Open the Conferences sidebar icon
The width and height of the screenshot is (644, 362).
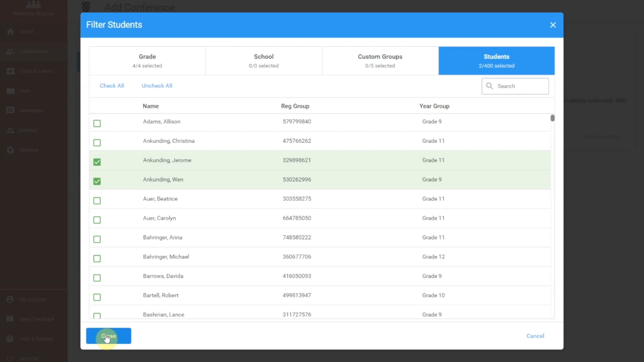10,51
